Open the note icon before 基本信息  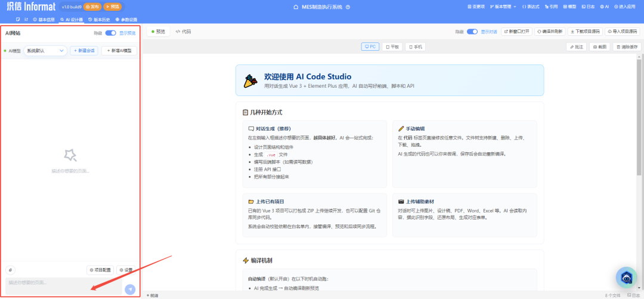pyautogui.click(x=18, y=19)
